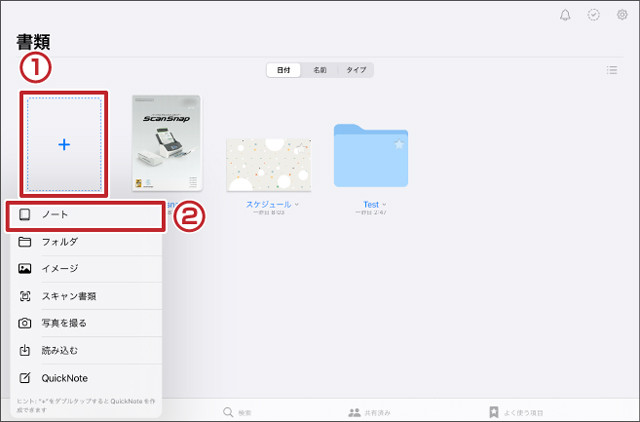Select ノート from the new menu
This screenshot has width=640, height=422.
84,215
